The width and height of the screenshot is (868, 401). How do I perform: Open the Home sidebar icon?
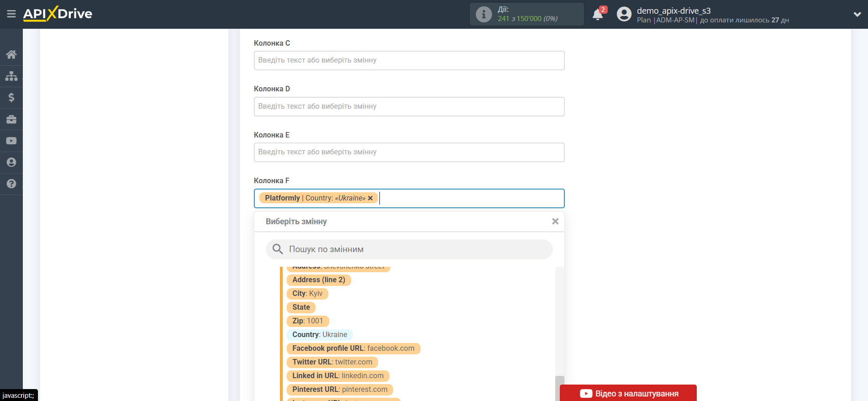tap(11, 54)
